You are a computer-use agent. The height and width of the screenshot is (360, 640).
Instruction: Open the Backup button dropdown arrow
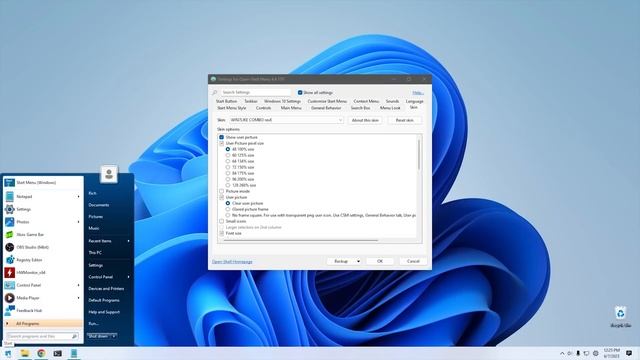click(x=358, y=261)
